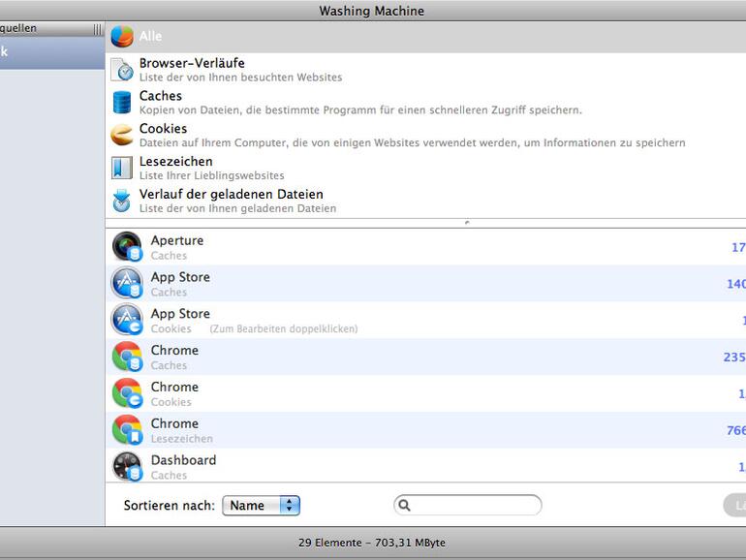
Task: Click the split view divider handle
Action: click(467, 223)
